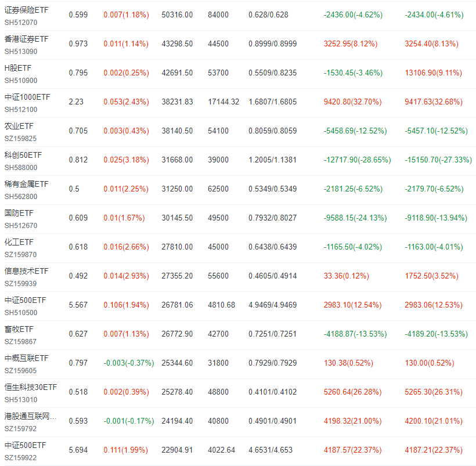Image resolution: width=476 pixels, height=466 pixels.
Task: Select loss value -12717.90(-28.65%)
Action: (358, 160)
